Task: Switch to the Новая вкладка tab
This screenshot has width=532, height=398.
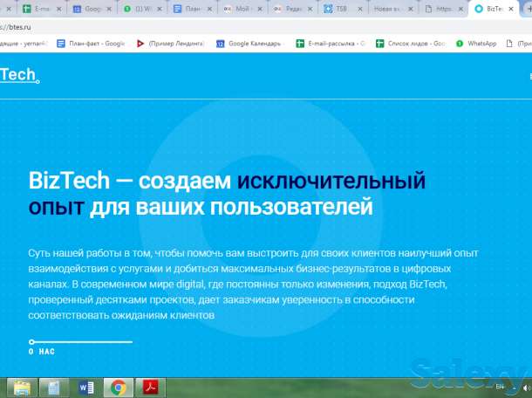Action: coord(388,10)
